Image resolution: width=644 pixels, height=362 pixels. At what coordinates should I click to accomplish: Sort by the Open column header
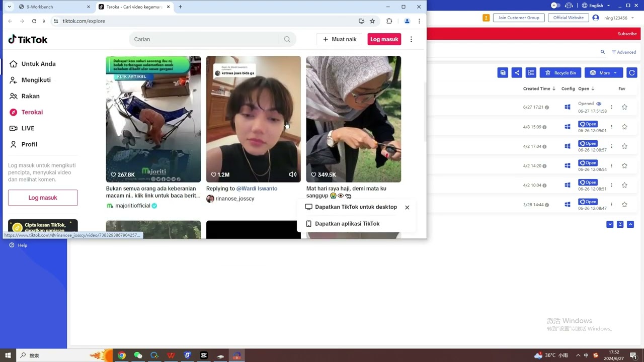(586, 89)
